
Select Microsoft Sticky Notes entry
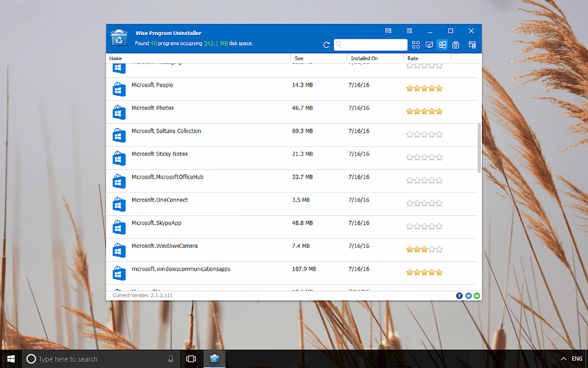point(292,158)
